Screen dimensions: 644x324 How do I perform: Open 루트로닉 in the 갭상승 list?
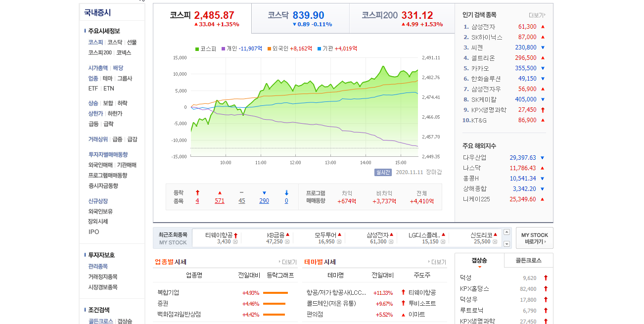pos(472,311)
